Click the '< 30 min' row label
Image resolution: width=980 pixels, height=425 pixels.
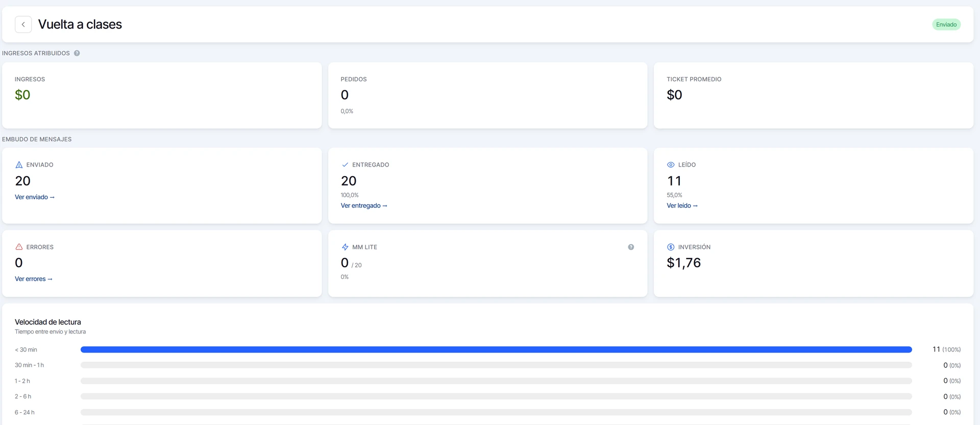click(26, 350)
